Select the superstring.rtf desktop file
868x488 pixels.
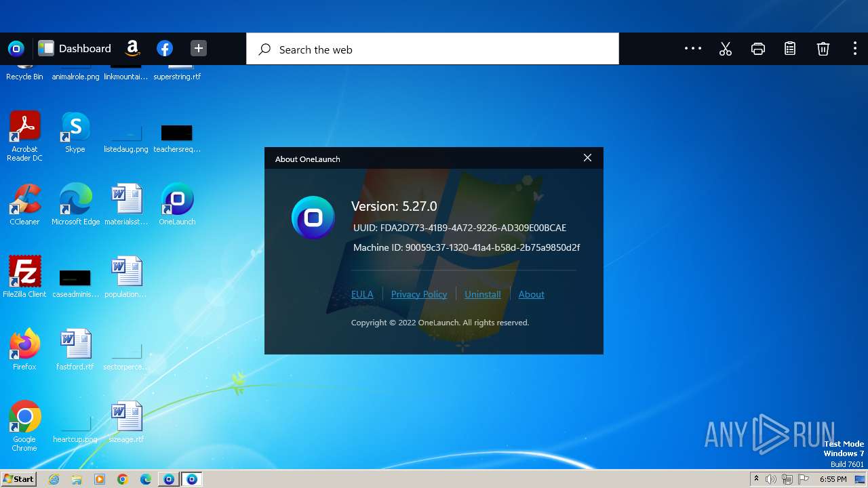tap(177, 72)
